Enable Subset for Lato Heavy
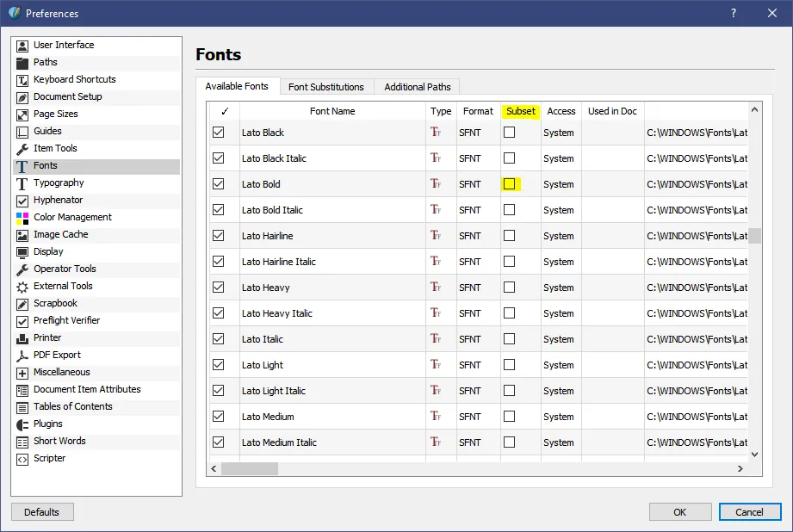The width and height of the screenshot is (793, 532). (x=509, y=288)
